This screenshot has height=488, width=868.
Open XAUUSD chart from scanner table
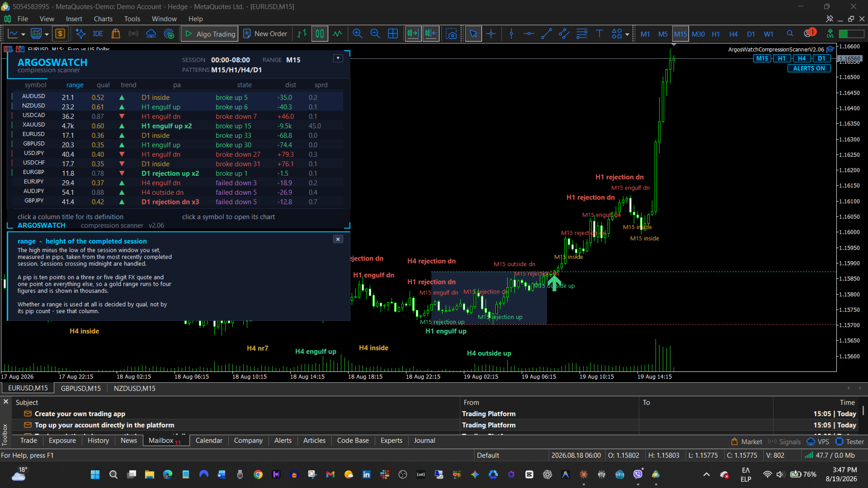(x=34, y=125)
